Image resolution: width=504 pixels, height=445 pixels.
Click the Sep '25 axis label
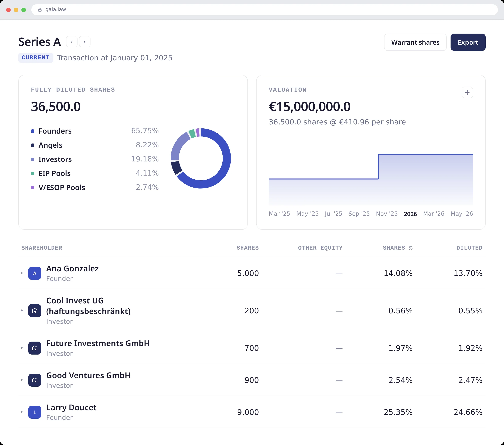pyautogui.click(x=359, y=214)
